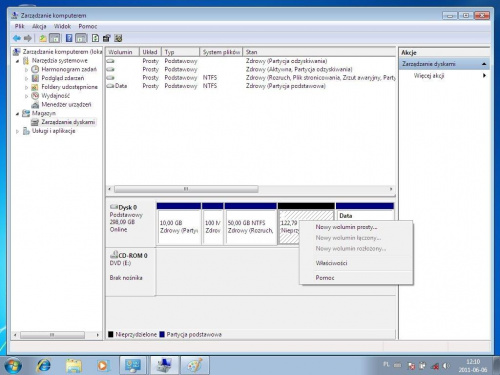Click the Stan column header
Screen dimensions: 500x375
(x=319, y=52)
